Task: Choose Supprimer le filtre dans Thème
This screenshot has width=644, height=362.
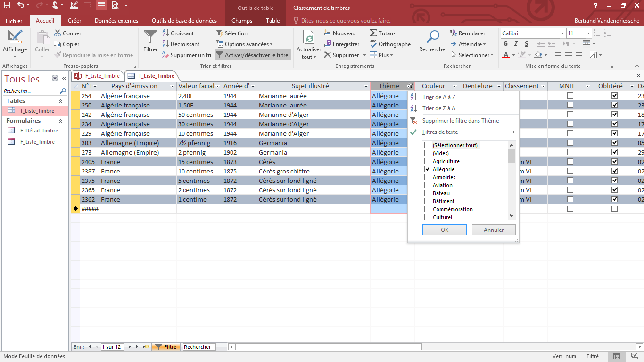Action: point(461,121)
